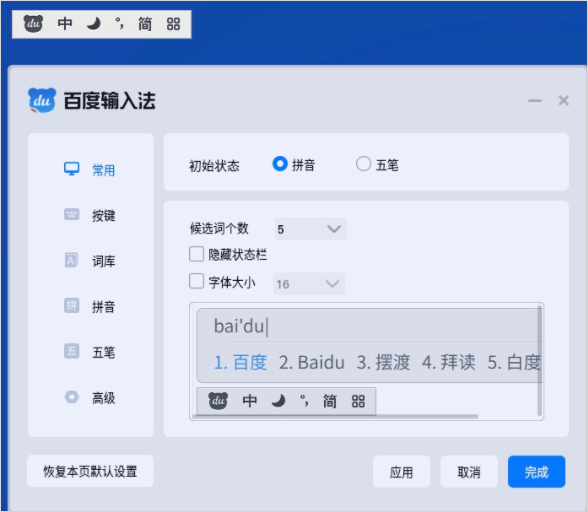Image resolution: width=588 pixels, height=512 pixels.
Task: Toggle punctuation mode icon in top status bar
Action: click(x=119, y=24)
